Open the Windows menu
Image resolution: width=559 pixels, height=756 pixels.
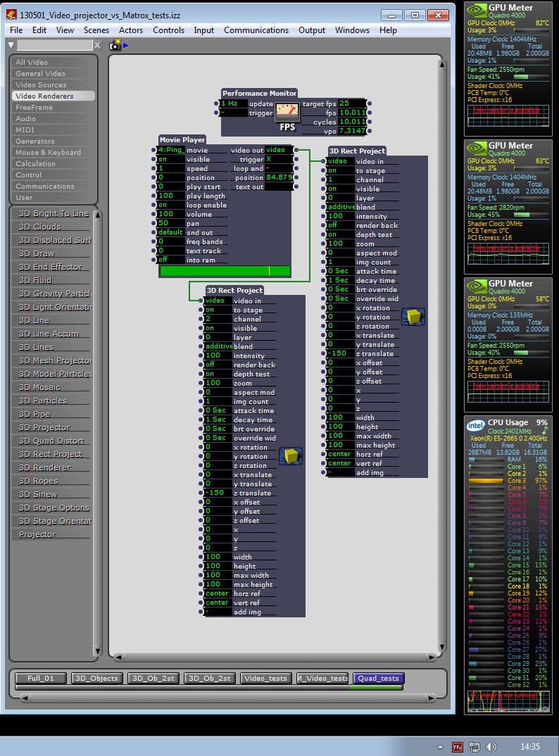click(x=352, y=30)
